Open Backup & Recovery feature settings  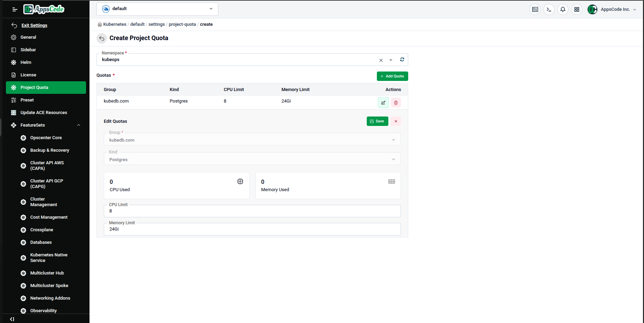tap(49, 150)
